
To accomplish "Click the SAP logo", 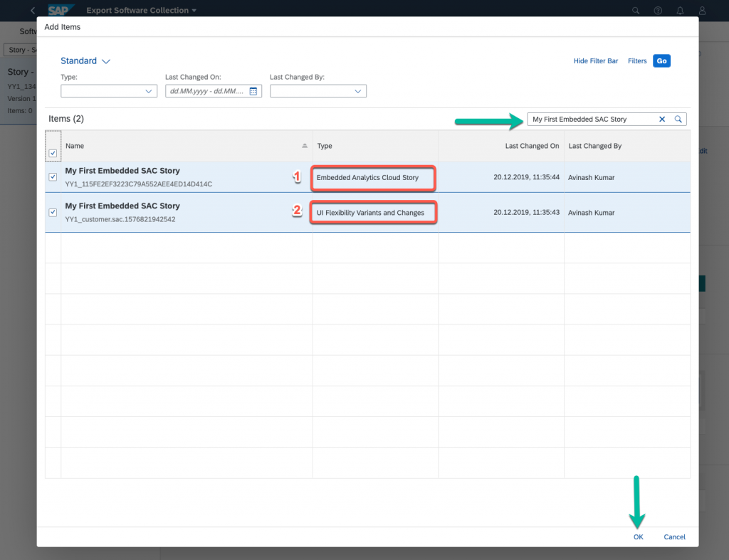I will click(x=61, y=10).
